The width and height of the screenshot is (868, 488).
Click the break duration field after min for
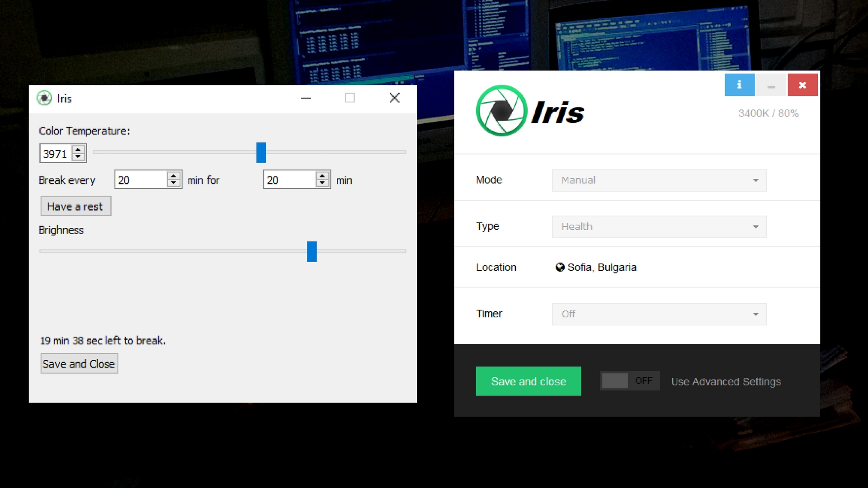(290, 180)
